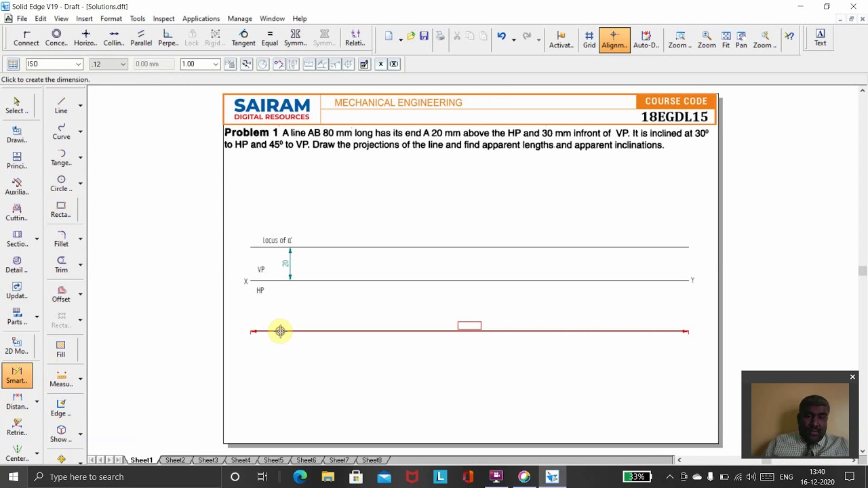Viewport: 868px width, 488px height.
Task: Save the draft document
Action: tap(424, 36)
